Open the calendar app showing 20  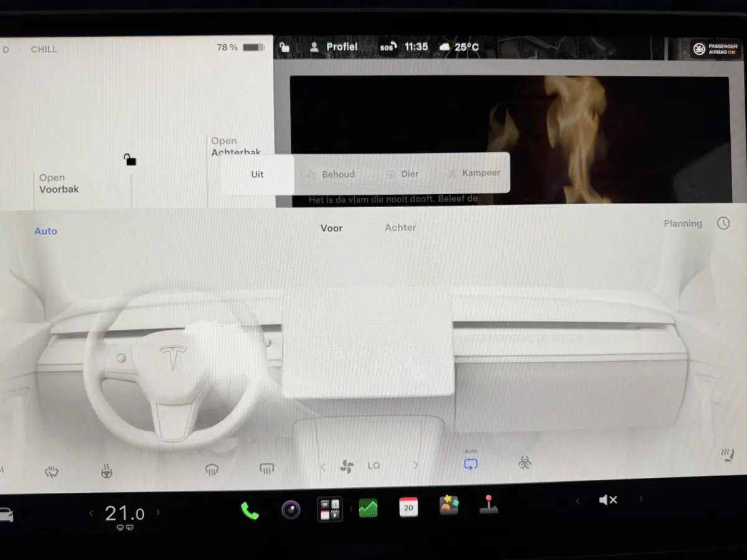pos(408,507)
